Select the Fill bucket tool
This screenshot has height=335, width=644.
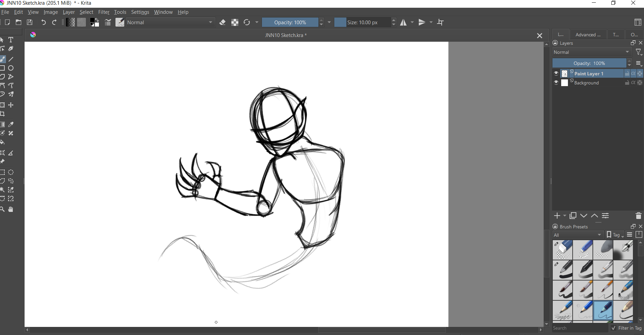pos(3,142)
